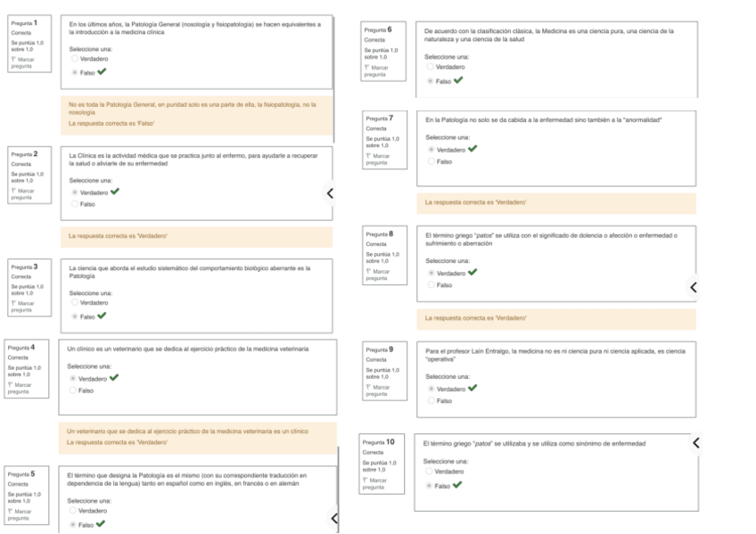Pick Verdadero for Pregunta 4 on clínico veterinario
This screenshot has width=756, height=534.
[73, 379]
